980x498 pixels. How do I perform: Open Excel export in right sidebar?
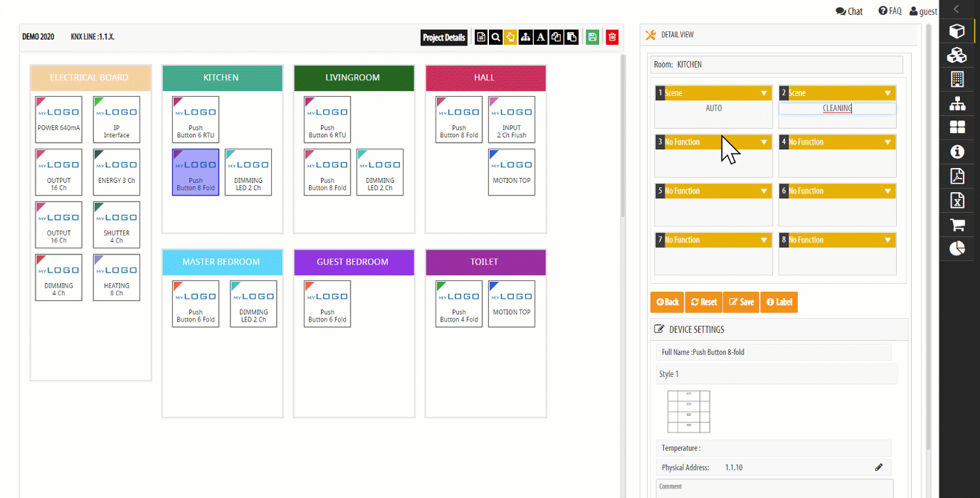[957, 201]
